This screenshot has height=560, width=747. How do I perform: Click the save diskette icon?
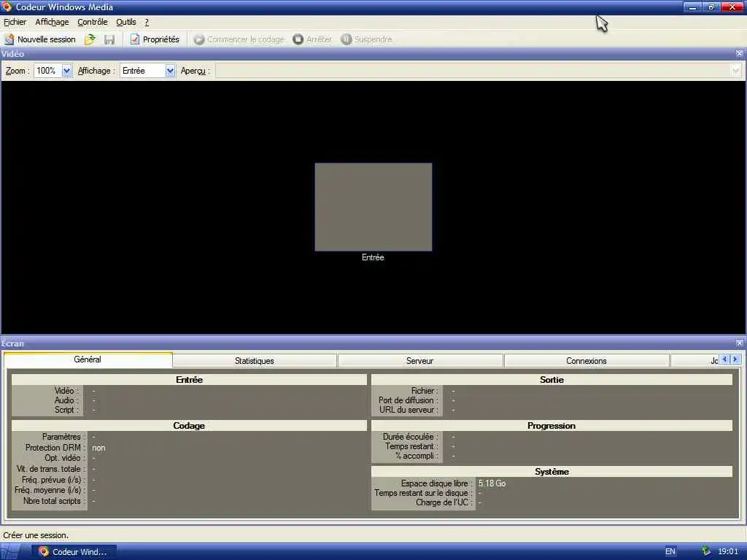(x=109, y=39)
